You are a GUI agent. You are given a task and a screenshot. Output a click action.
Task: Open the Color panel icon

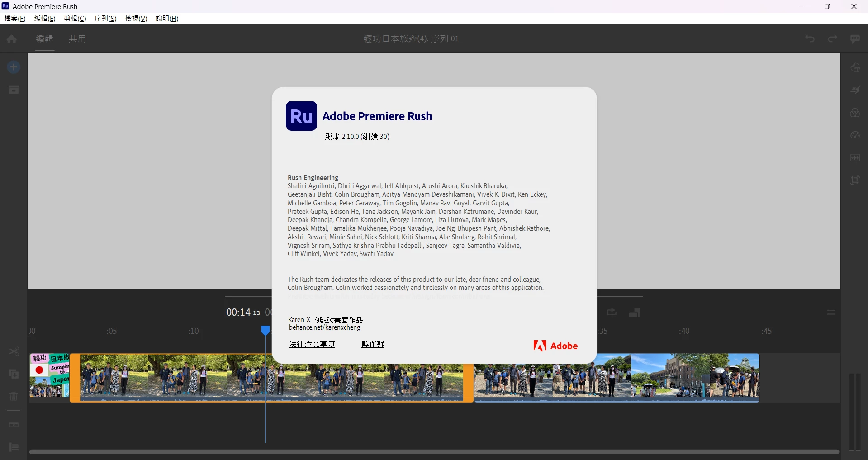point(855,113)
